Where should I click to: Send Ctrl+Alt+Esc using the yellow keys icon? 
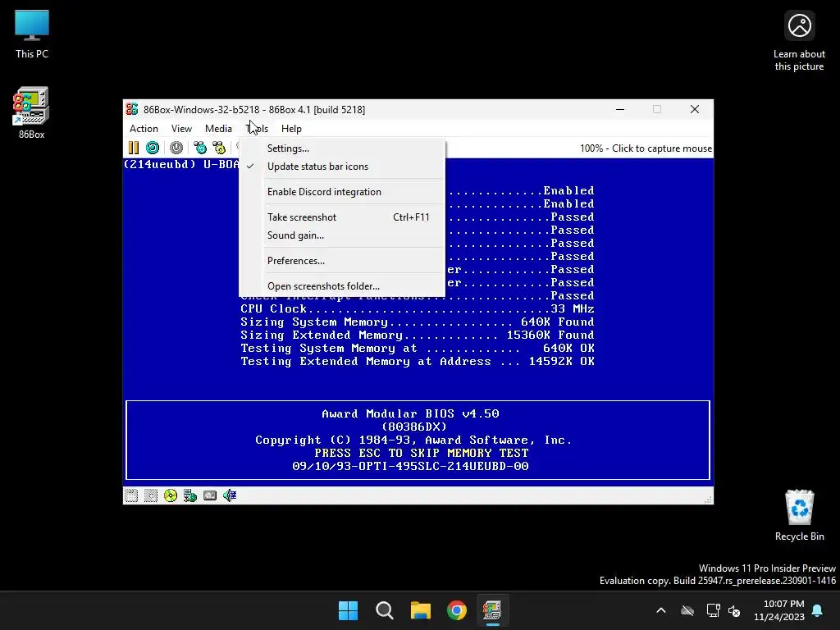tap(219, 148)
